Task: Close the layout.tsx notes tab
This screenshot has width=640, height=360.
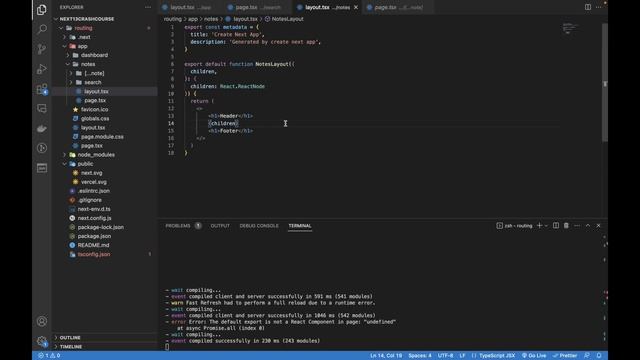Action: (356, 7)
